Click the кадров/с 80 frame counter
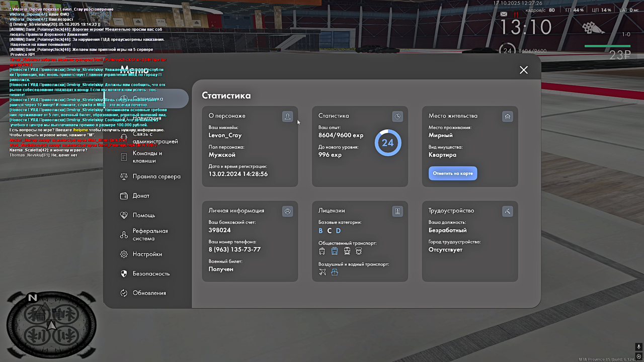 (x=540, y=10)
